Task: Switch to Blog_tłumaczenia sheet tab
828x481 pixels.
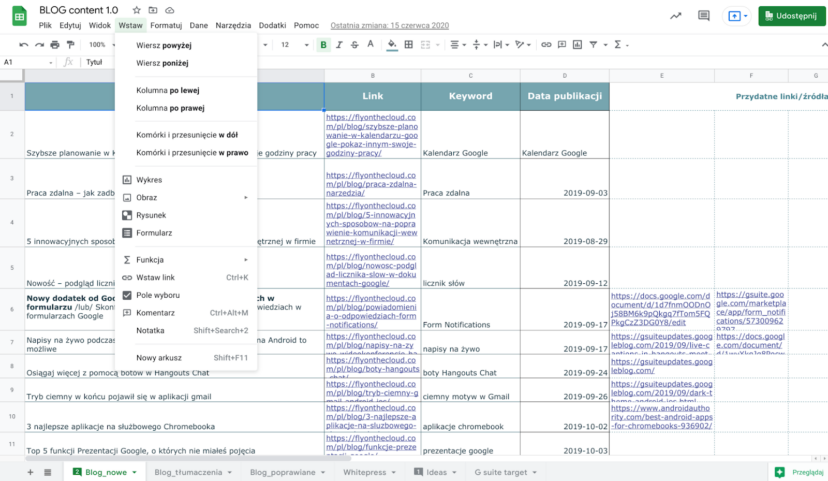Action: [x=193, y=473]
